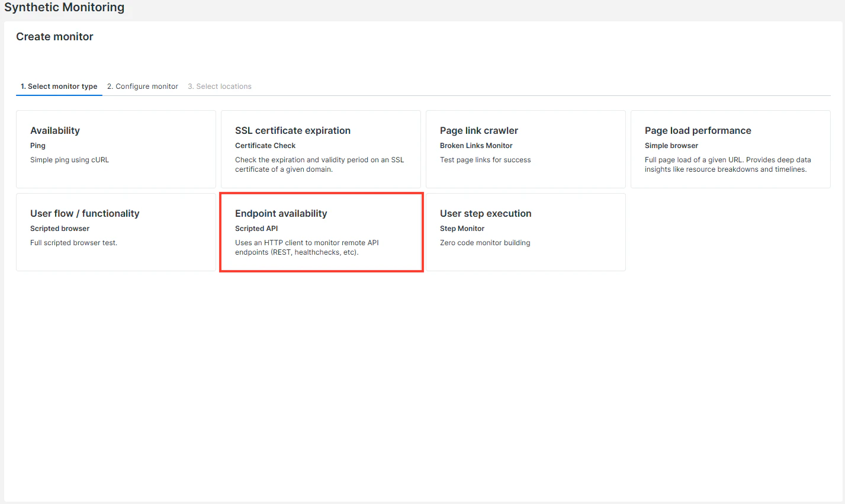Click the 'Synthetic Monitoring' page heading
This screenshot has height=504, width=845.
[65, 8]
